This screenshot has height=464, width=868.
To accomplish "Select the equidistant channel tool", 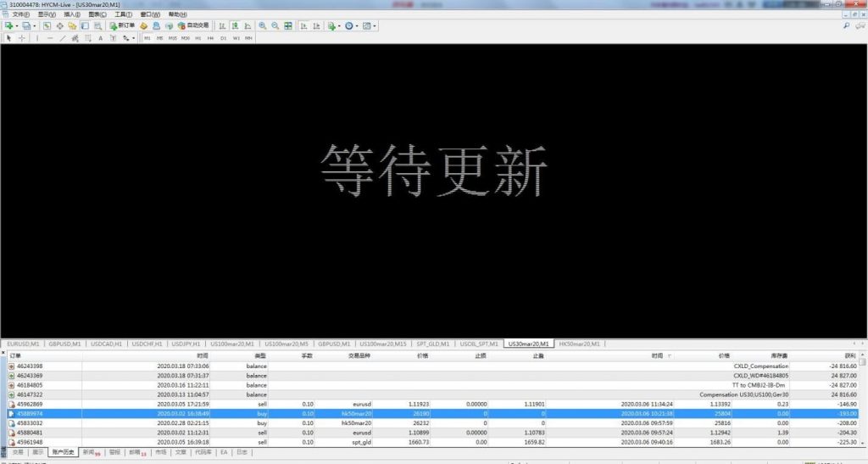I will pyautogui.click(x=75, y=38).
